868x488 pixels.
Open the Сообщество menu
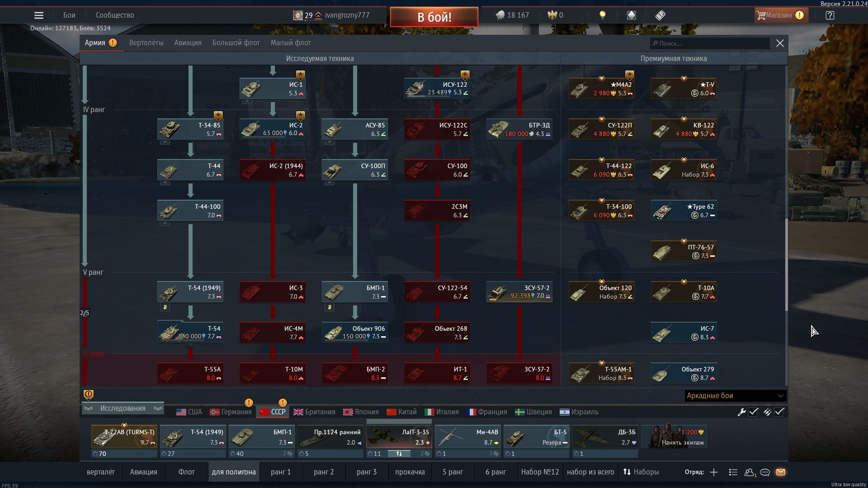115,15
